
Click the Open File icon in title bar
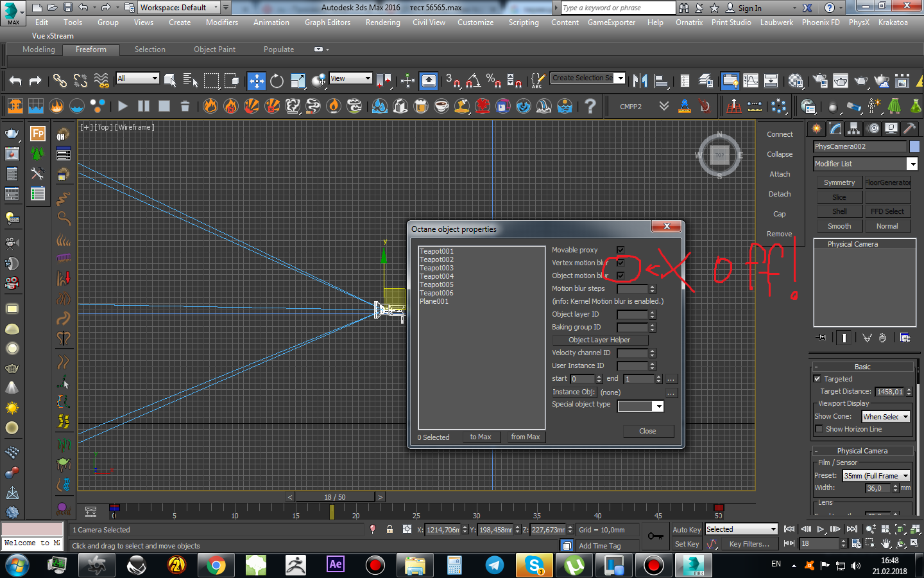(52, 8)
